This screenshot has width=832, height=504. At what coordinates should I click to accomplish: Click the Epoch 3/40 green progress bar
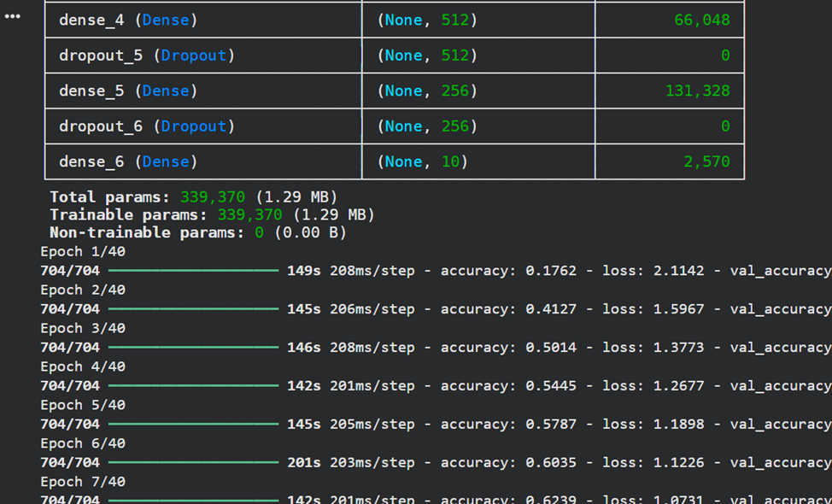tap(193, 348)
